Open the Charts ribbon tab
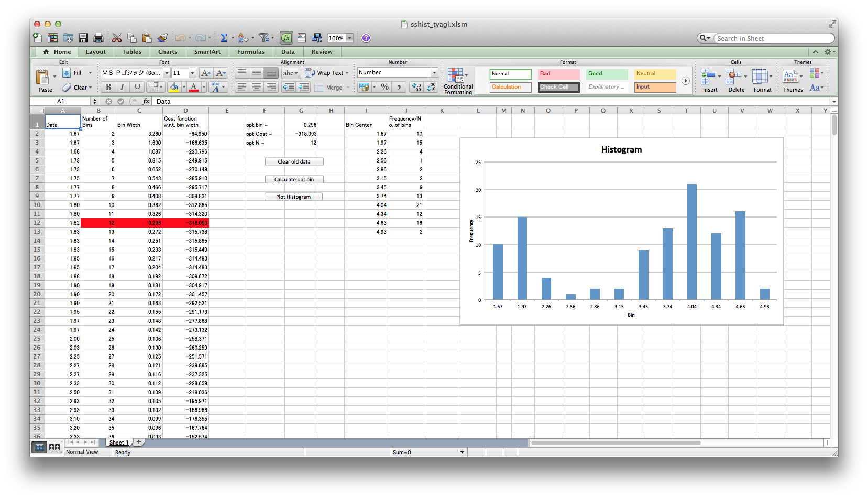868x498 pixels. (168, 52)
